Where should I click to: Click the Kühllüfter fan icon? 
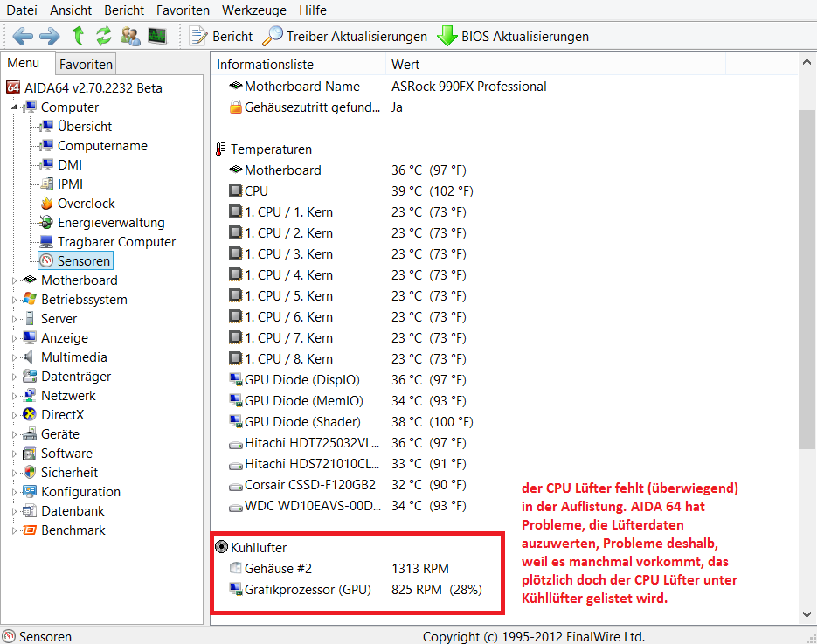tap(221, 546)
